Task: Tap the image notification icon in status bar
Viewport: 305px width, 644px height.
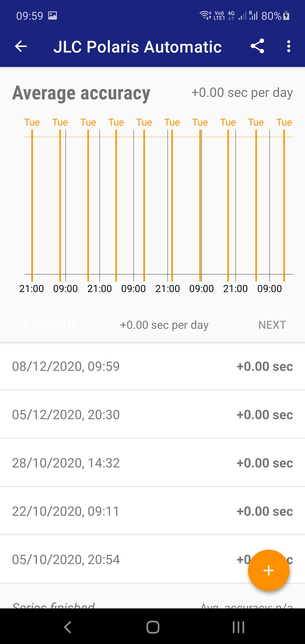Action: point(53,16)
